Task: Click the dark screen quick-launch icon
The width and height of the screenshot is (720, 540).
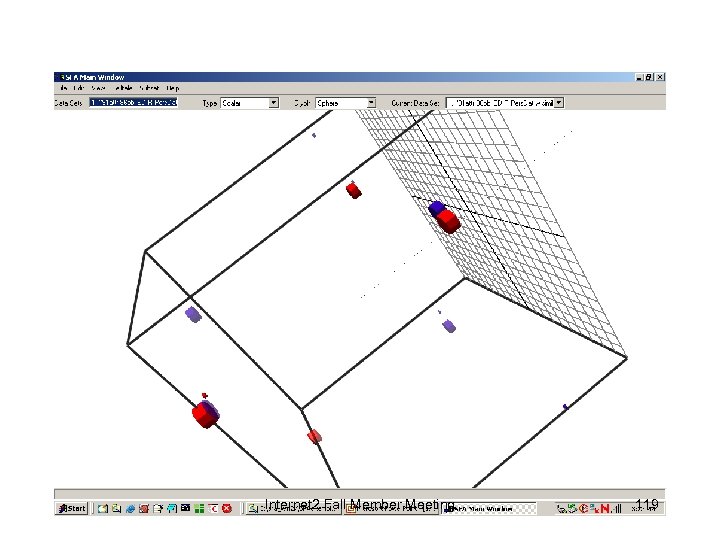Action: click(186, 508)
